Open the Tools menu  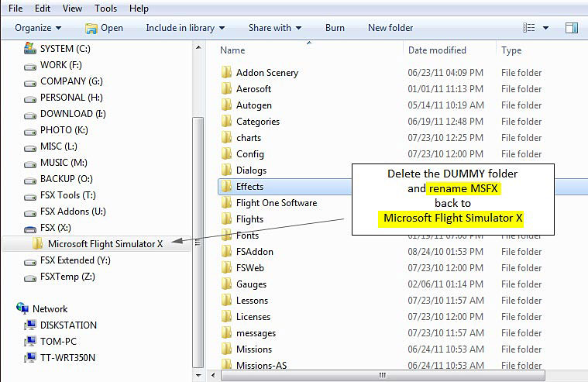106,9
